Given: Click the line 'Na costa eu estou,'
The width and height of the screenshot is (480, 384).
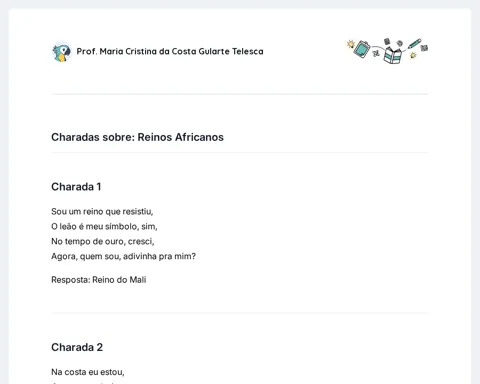Looking at the screenshot, I should (x=88, y=372).
